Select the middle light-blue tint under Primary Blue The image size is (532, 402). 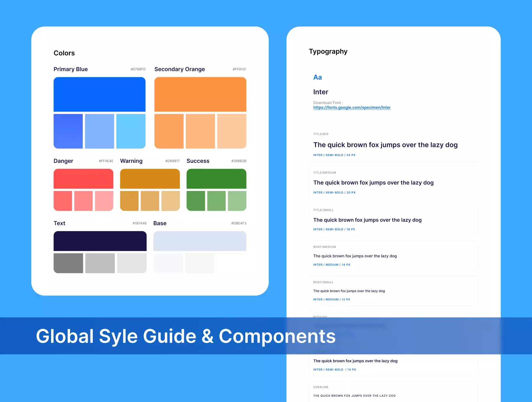tap(99, 131)
